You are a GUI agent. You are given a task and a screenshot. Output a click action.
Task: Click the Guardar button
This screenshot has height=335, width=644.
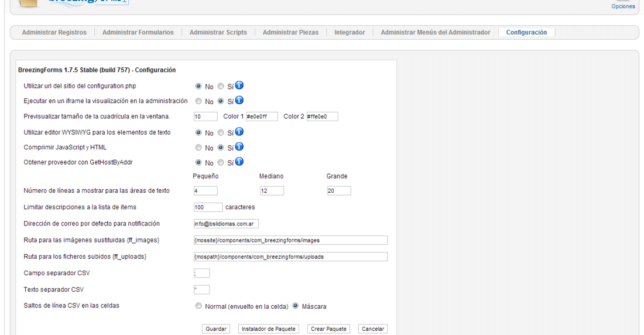pyautogui.click(x=216, y=329)
